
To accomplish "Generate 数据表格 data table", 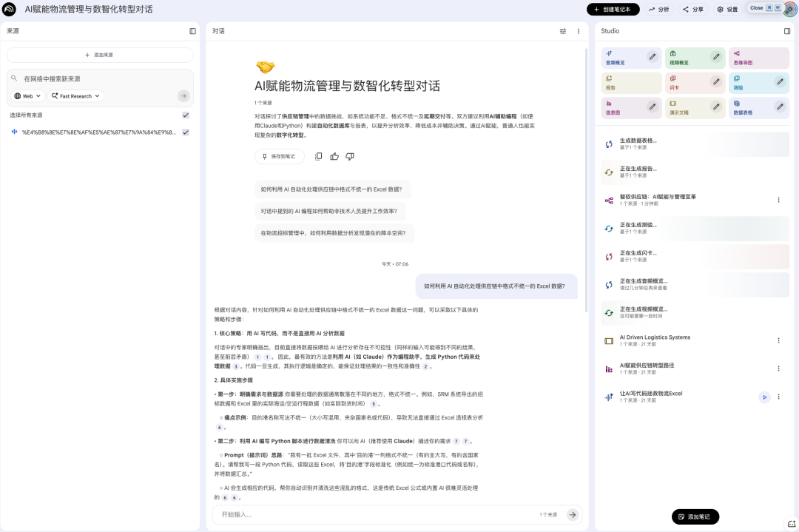I will pos(759,108).
